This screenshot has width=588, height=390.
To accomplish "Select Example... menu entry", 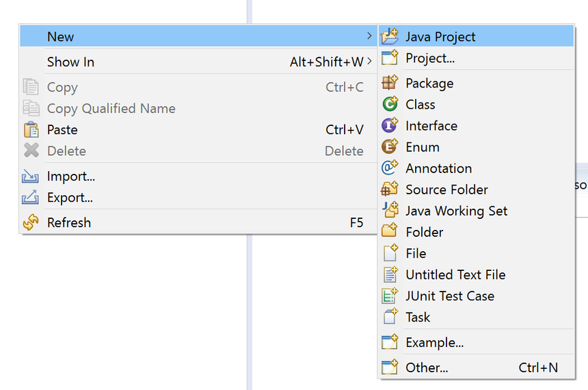I will tap(434, 342).
